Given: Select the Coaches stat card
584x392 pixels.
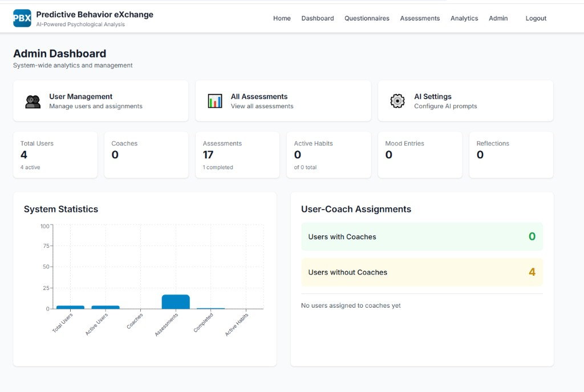Looking at the screenshot, I should (x=147, y=155).
